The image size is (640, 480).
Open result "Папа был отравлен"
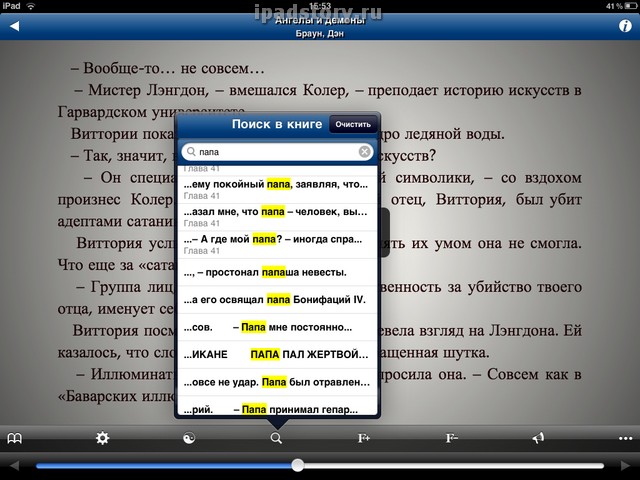click(278, 382)
